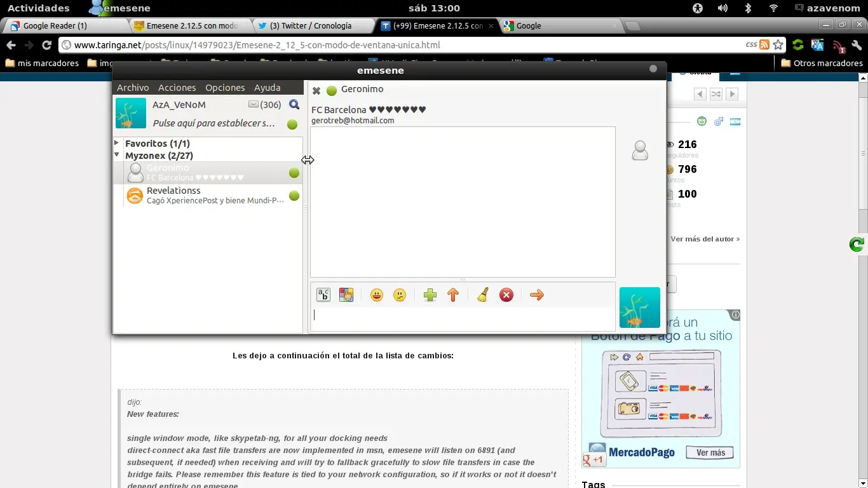Click the Google Translate extension icon
The width and height of the screenshot is (868, 488).
818,45
